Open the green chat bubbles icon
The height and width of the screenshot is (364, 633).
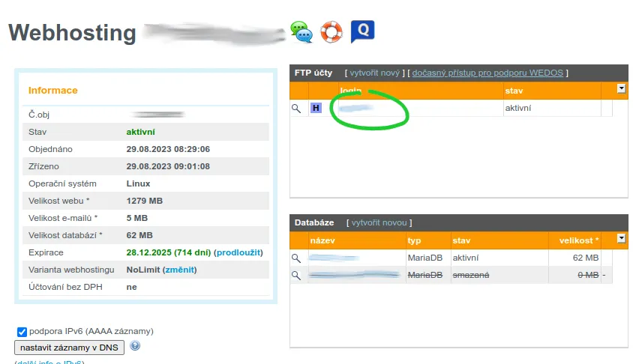pos(301,32)
